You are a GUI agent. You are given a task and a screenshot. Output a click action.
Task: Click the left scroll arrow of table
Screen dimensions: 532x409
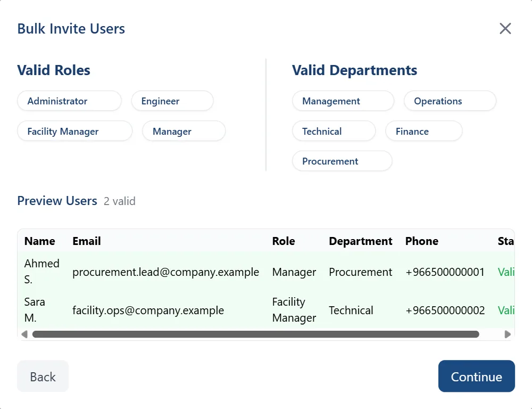tap(24, 334)
